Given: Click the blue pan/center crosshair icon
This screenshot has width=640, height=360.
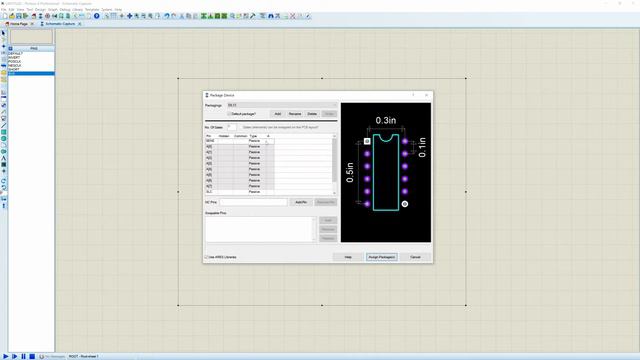Looking at the screenshot, I should coord(129,16).
